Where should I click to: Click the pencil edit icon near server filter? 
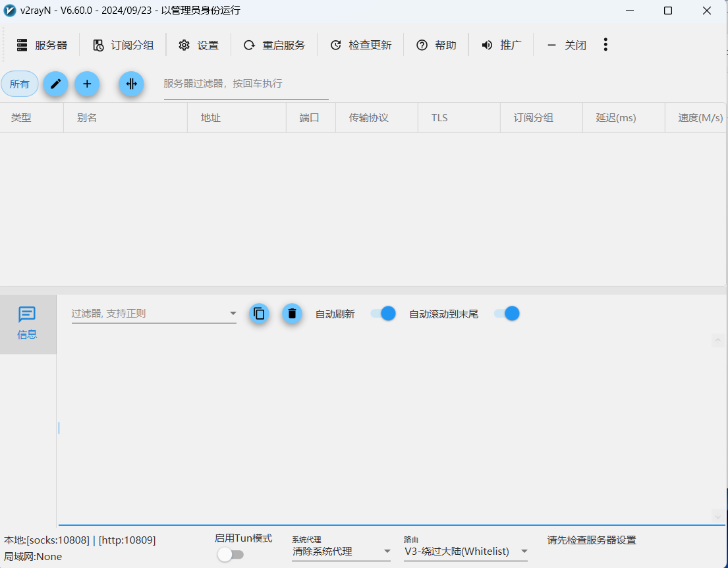point(55,84)
